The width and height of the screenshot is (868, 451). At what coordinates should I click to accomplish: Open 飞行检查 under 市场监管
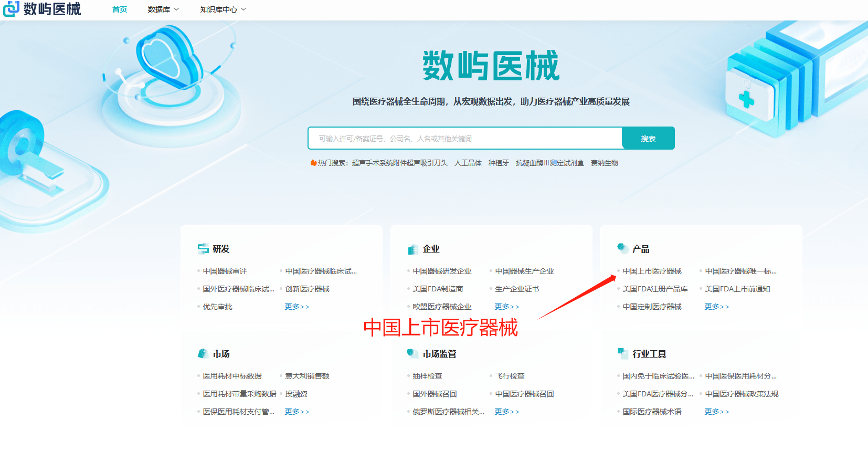tap(510, 376)
